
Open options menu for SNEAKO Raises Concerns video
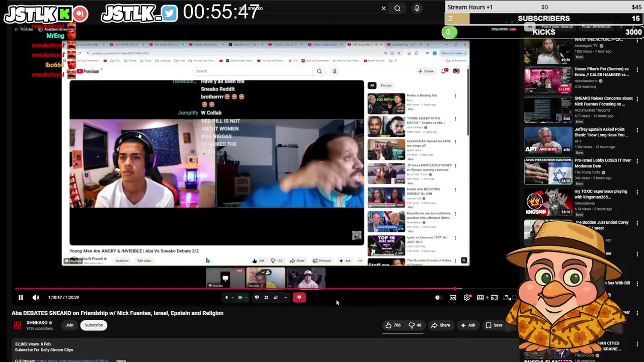click(x=637, y=100)
